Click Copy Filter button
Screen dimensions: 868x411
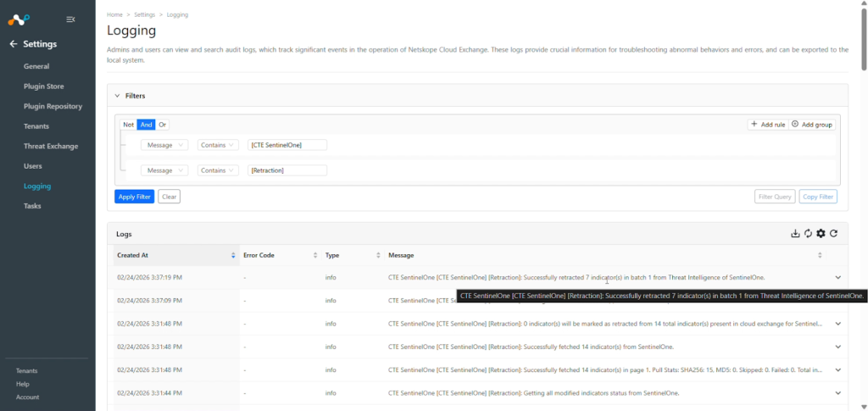pyautogui.click(x=818, y=197)
